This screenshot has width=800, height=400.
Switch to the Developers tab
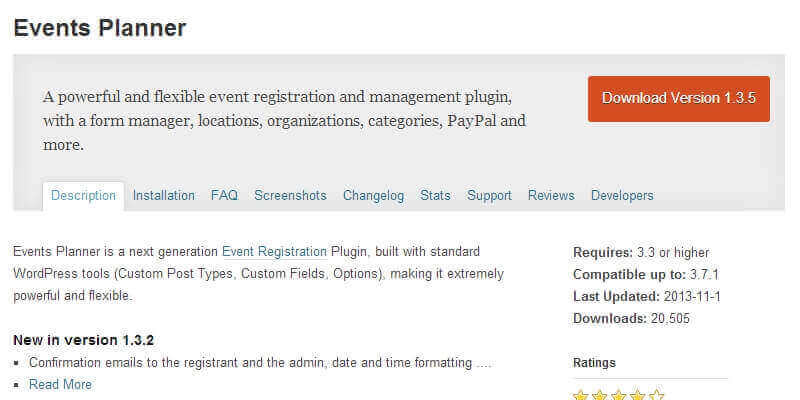(622, 195)
